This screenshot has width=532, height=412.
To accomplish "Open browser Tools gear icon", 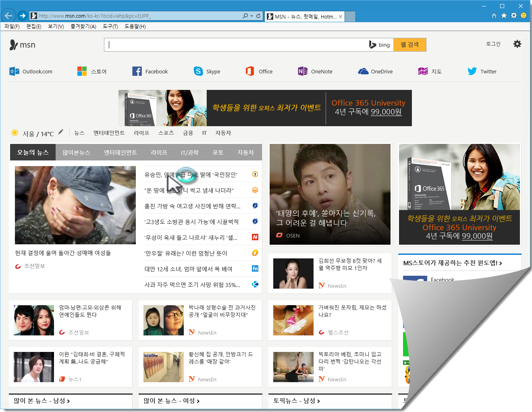I will [514, 16].
